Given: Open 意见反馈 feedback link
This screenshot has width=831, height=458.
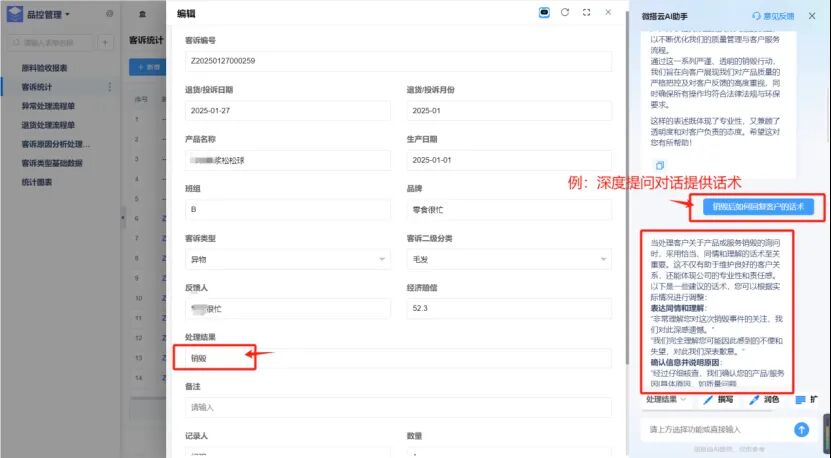Looking at the screenshot, I should tap(773, 16).
